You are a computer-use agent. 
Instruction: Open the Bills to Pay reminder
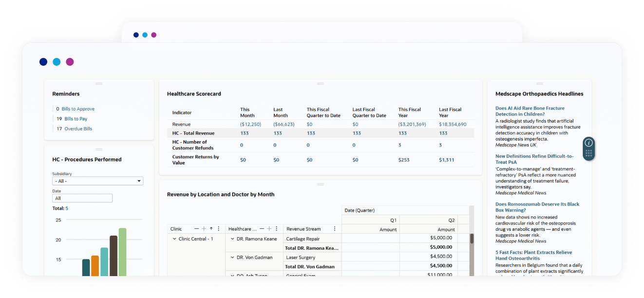pyautogui.click(x=76, y=119)
